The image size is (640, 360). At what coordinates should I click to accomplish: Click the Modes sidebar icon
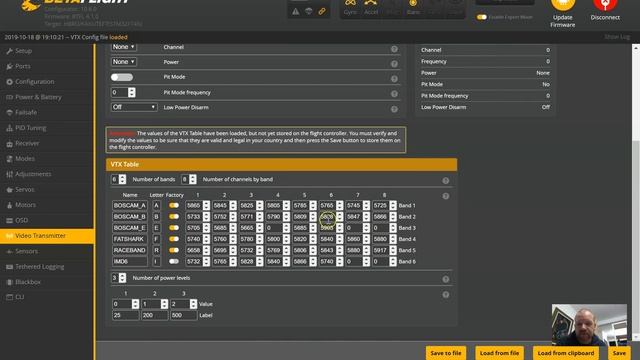pos(9,159)
